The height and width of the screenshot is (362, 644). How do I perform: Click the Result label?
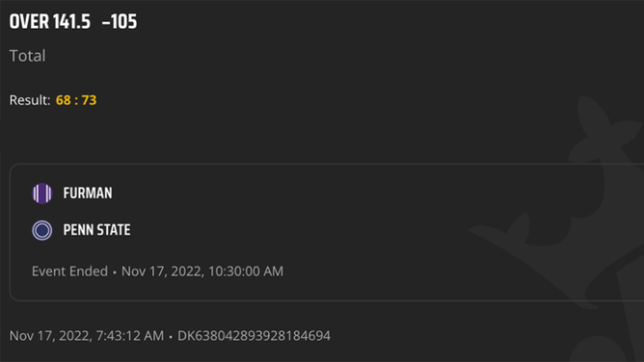tap(30, 100)
